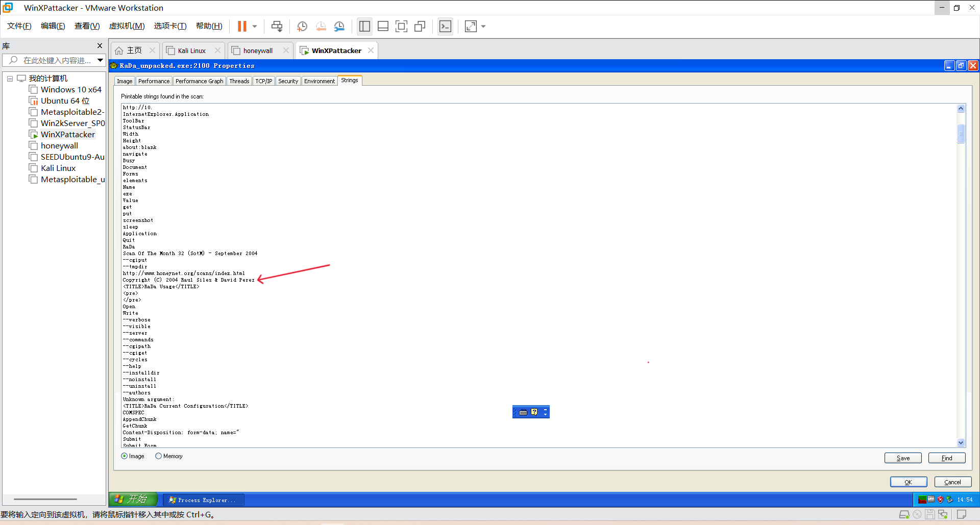The image size is (980, 525).
Task: Open the TCP/IP tab
Action: pos(264,81)
